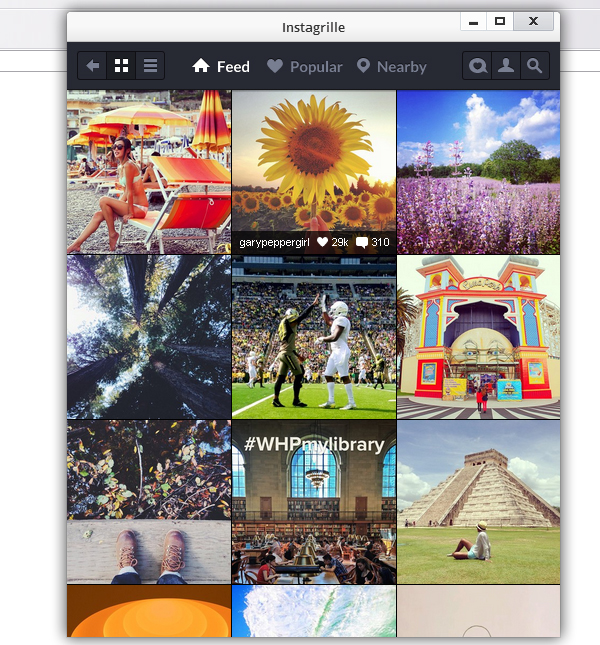The width and height of the screenshot is (600, 645).
Task: Open the #WHPmylibrary photo
Action: pos(314,502)
